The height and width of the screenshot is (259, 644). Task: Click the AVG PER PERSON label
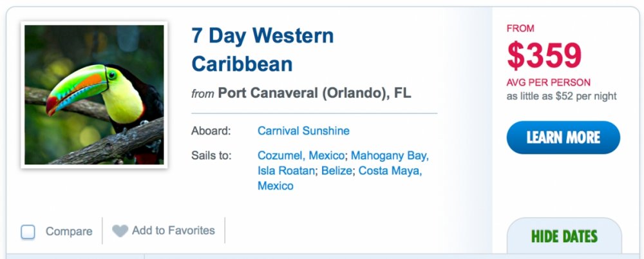[549, 82]
